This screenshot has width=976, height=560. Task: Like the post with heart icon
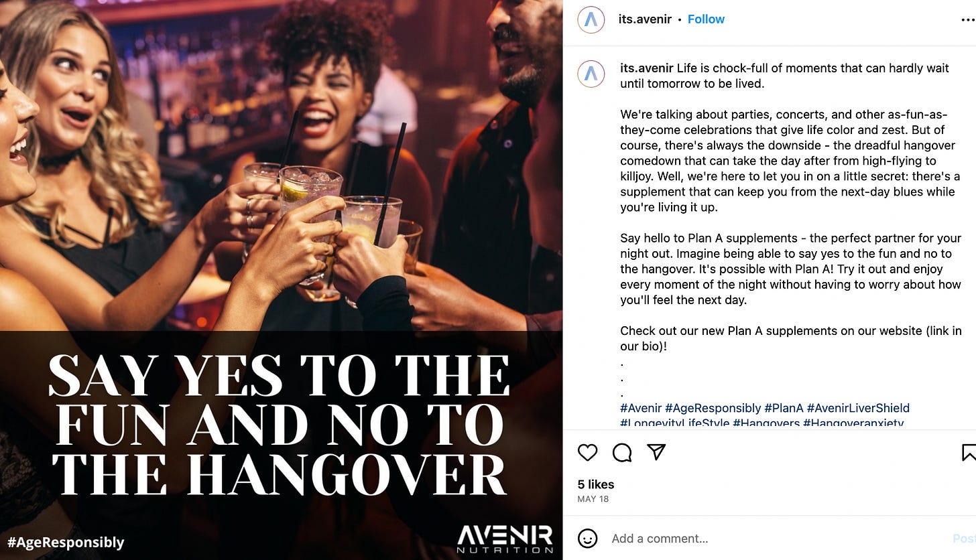[x=587, y=453]
